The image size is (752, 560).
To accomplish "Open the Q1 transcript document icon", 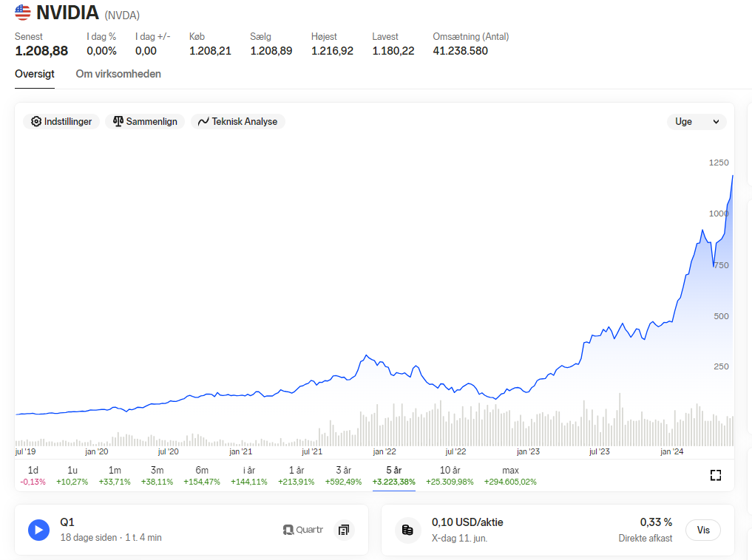I will (x=344, y=530).
